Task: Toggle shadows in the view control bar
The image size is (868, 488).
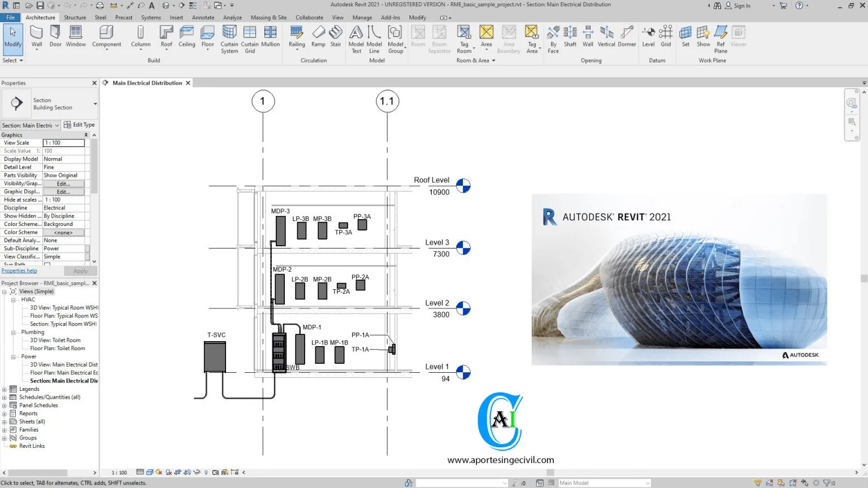Action: (x=168, y=472)
